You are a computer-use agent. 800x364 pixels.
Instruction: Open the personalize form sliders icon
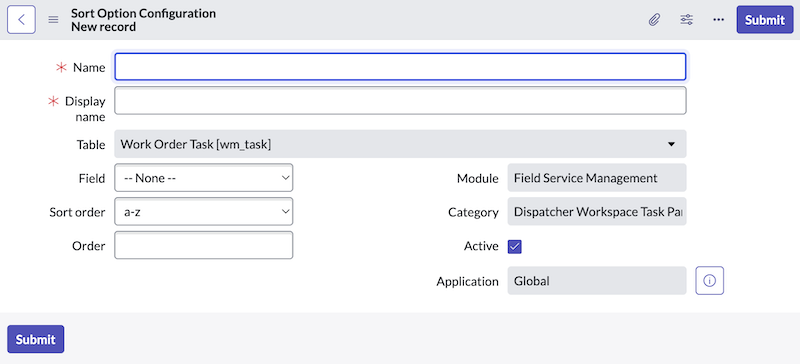pos(686,20)
